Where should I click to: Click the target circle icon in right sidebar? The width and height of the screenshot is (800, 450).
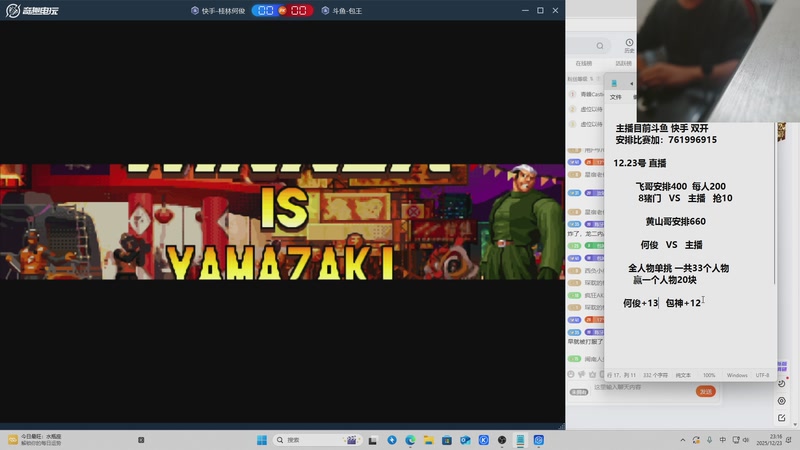point(782,401)
